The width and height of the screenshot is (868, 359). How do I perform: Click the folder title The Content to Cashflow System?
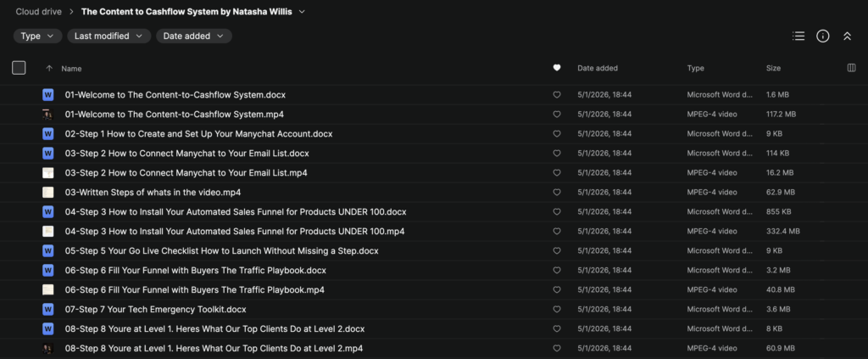pyautogui.click(x=186, y=11)
